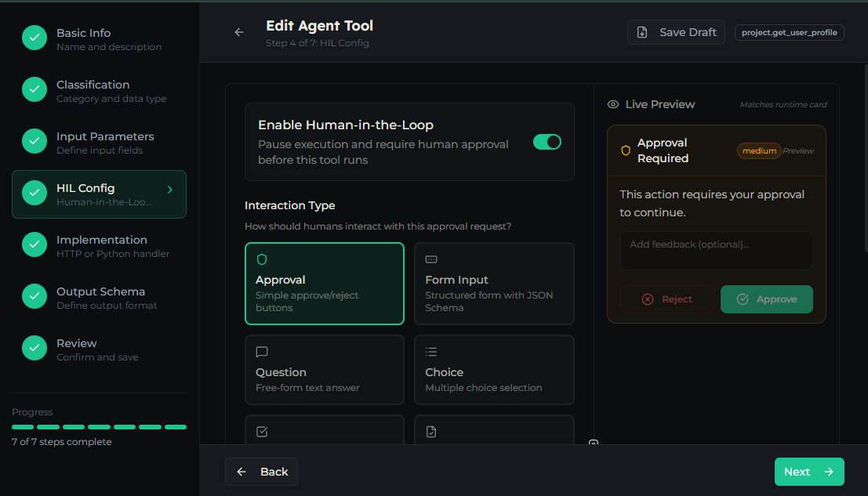Image resolution: width=868 pixels, height=496 pixels.
Task: Select the Form Input interaction type
Action: point(494,284)
